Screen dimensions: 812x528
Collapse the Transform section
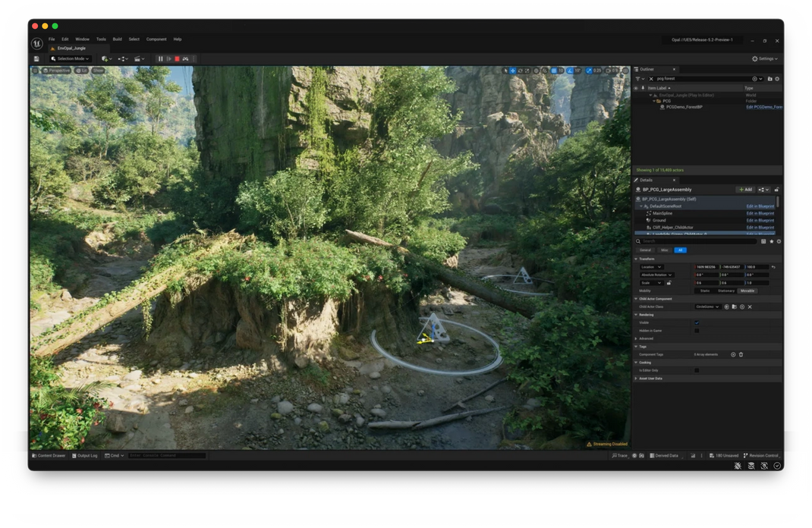pos(636,259)
